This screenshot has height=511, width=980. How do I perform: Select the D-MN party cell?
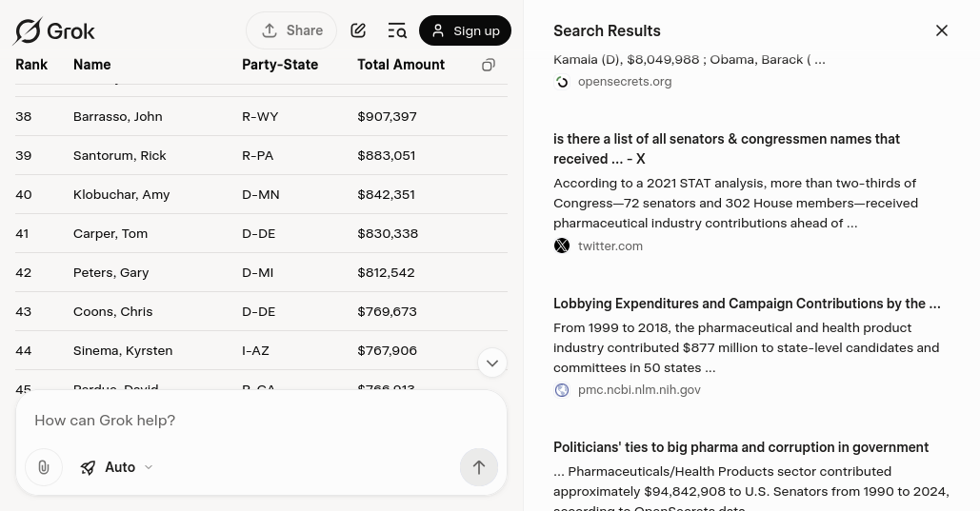(x=261, y=195)
